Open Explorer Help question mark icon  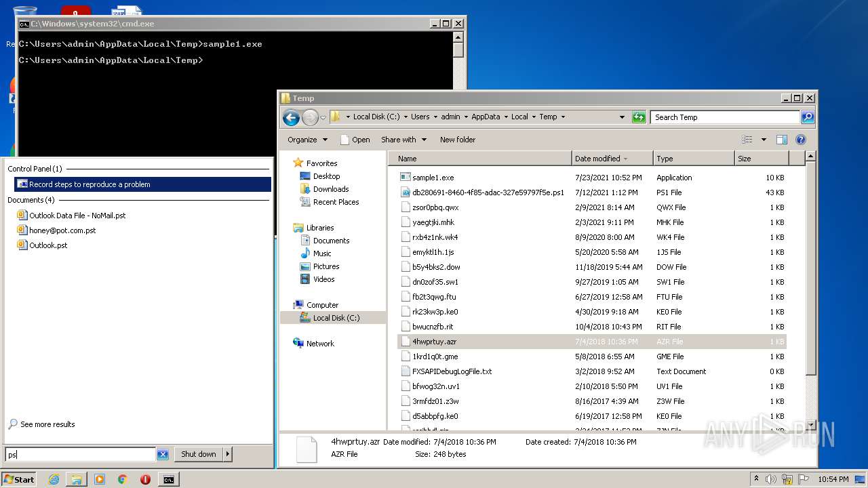[801, 140]
